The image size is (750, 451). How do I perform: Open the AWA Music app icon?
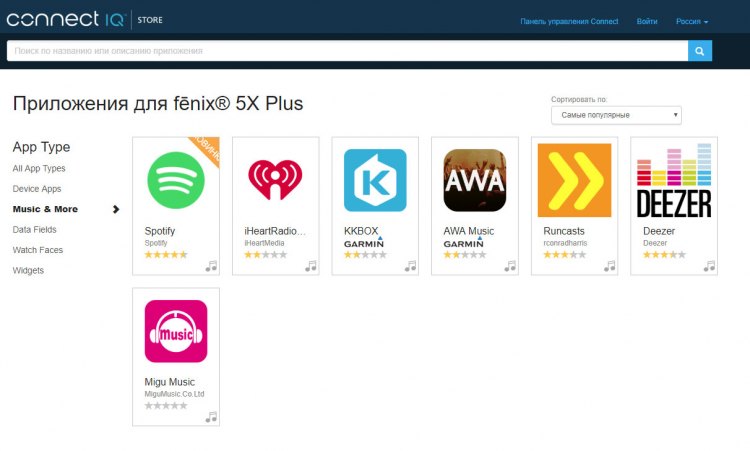[x=474, y=180]
